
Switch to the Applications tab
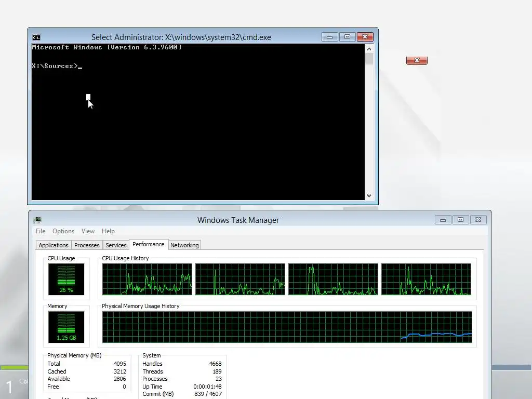click(54, 245)
